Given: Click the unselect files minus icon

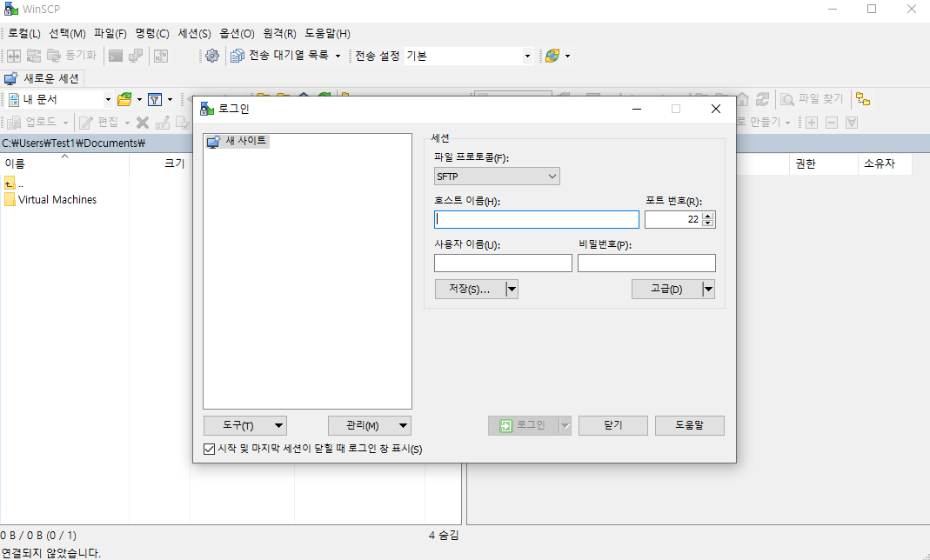Looking at the screenshot, I should (832, 123).
